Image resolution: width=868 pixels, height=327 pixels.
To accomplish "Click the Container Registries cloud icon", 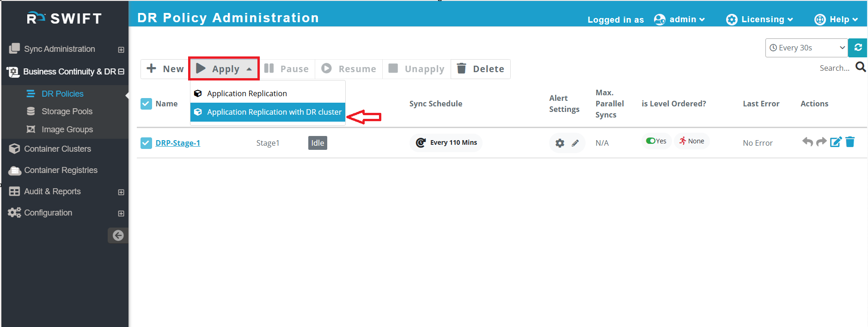I will (15, 171).
